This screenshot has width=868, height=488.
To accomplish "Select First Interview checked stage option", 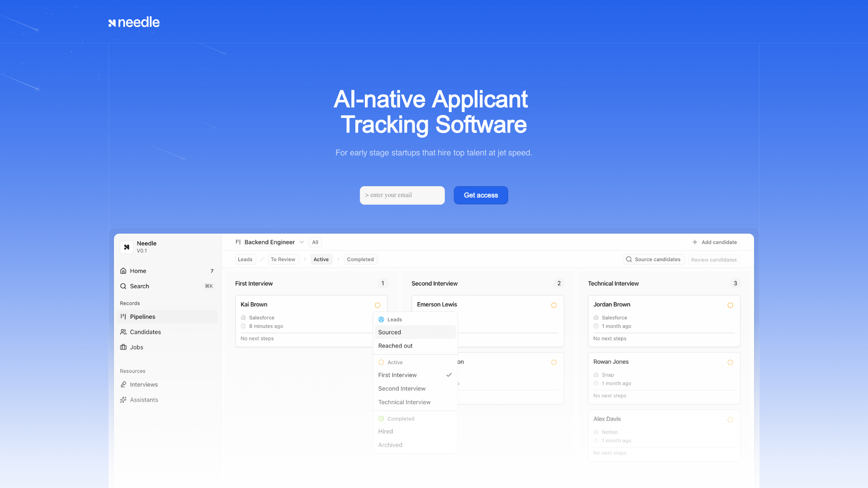I will (x=415, y=375).
